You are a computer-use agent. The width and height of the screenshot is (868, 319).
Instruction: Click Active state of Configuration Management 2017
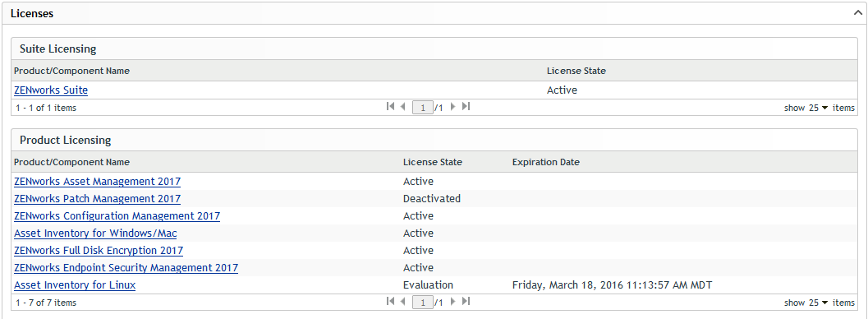pos(418,215)
